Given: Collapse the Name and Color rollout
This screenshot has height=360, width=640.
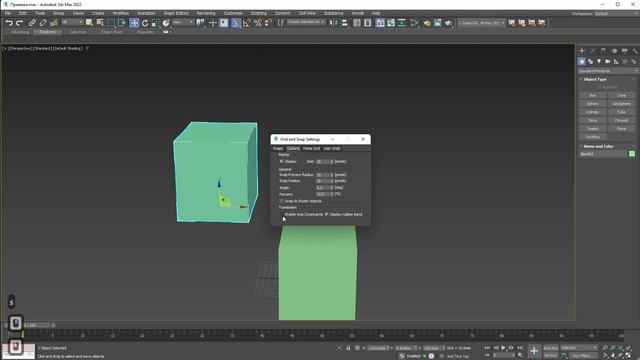Looking at the screenshot, I should pyautogui.click(x=598, y=146).
